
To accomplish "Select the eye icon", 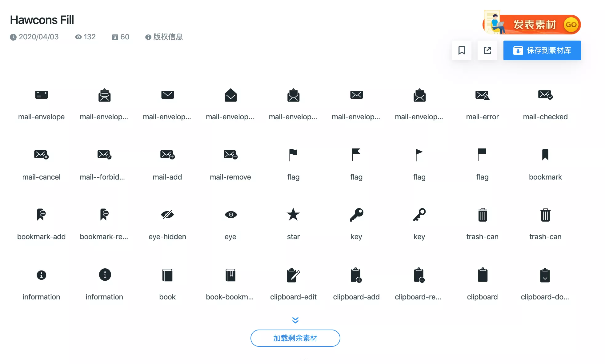I will pyautogui.click(x=230, y=215).
